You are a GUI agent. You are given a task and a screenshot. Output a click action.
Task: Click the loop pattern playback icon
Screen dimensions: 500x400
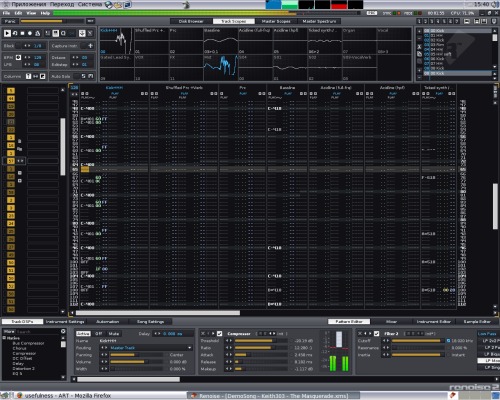tap(15, 33)
